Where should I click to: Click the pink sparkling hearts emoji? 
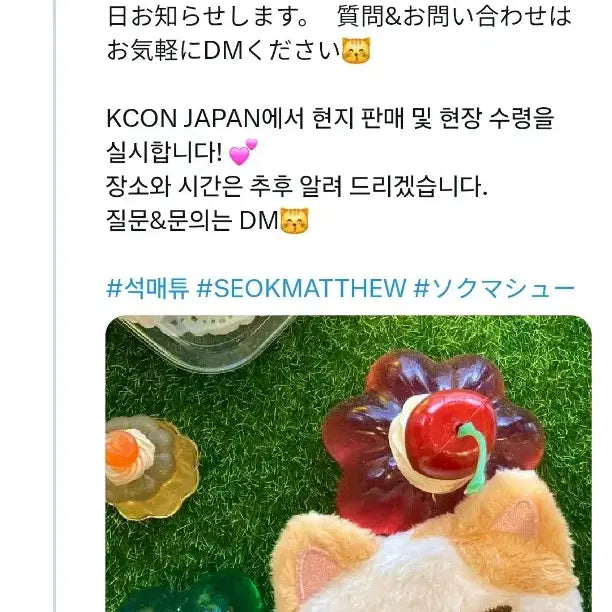tap(243, 152)
